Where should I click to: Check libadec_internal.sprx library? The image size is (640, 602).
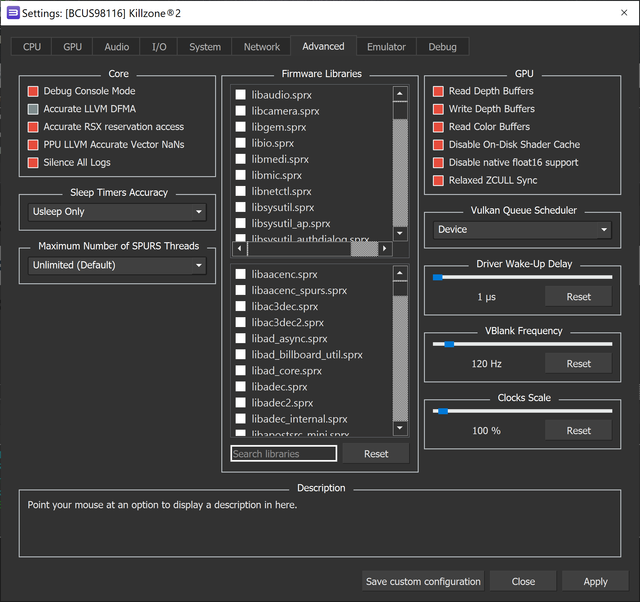coord(241,419)
